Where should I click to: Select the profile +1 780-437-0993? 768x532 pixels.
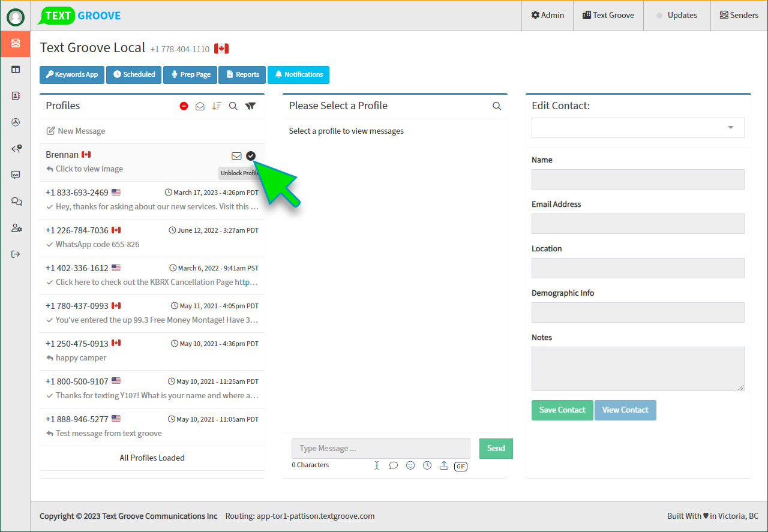(152, 314)
